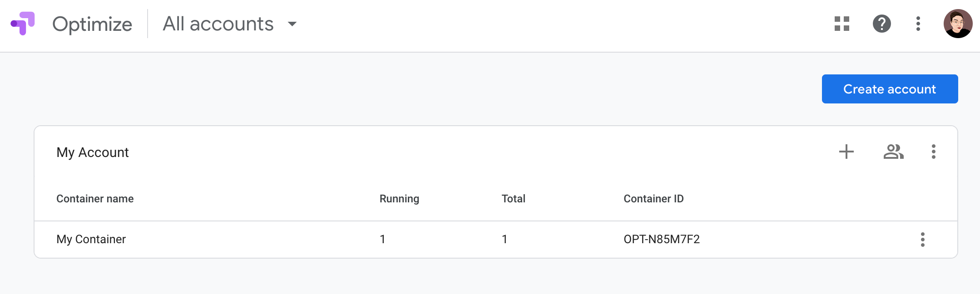980x294 pixels.
Task: Click the My Account heading
Action: tap(92, 152)
